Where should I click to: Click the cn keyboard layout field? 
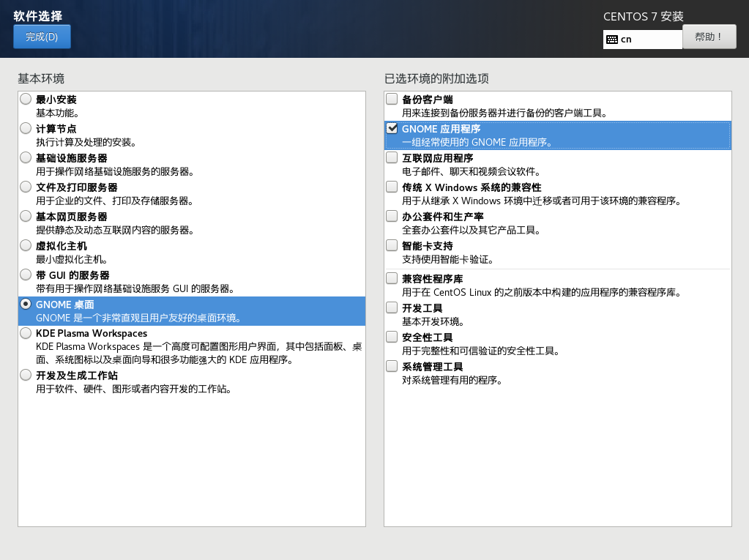643,39
